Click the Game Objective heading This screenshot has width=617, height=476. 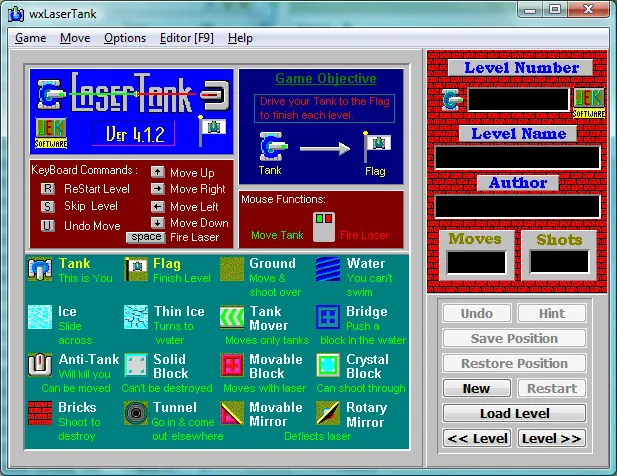pyautogui.click(x=326, y=78)
